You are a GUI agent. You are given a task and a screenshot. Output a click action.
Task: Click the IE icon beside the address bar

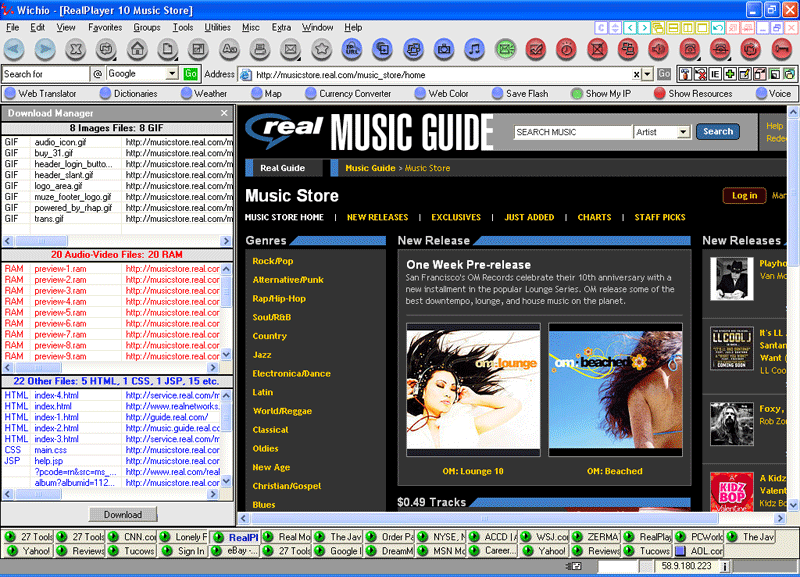(715, 74)
